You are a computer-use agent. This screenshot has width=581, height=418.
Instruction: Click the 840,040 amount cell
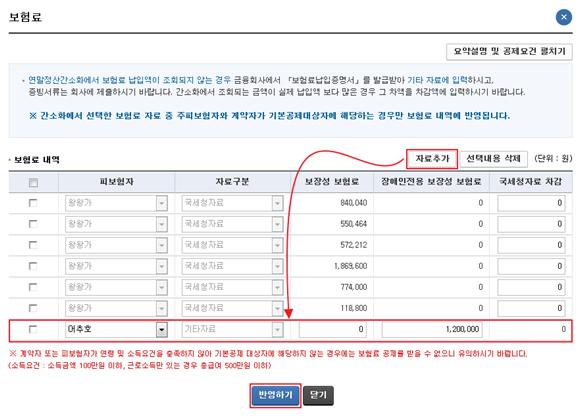click(x=353, y=203)
